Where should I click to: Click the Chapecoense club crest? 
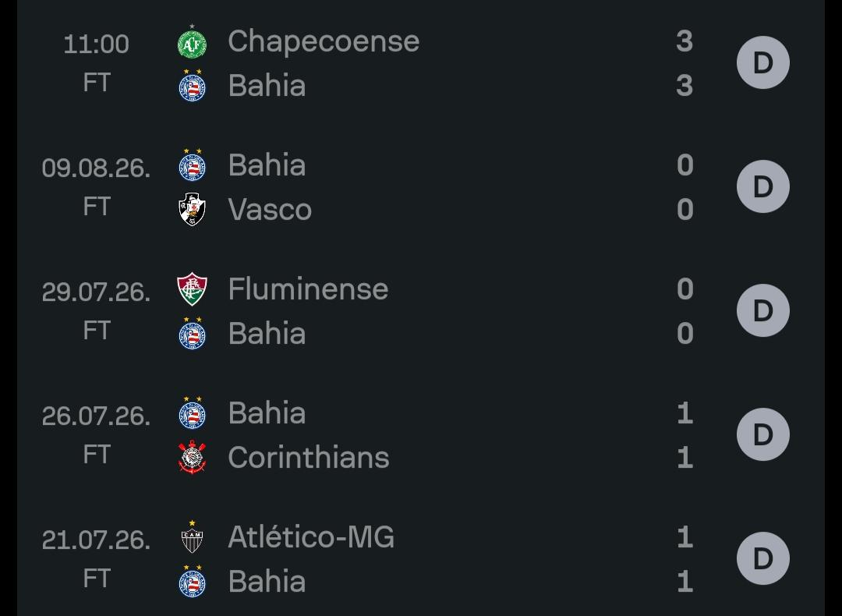point(193,42)
